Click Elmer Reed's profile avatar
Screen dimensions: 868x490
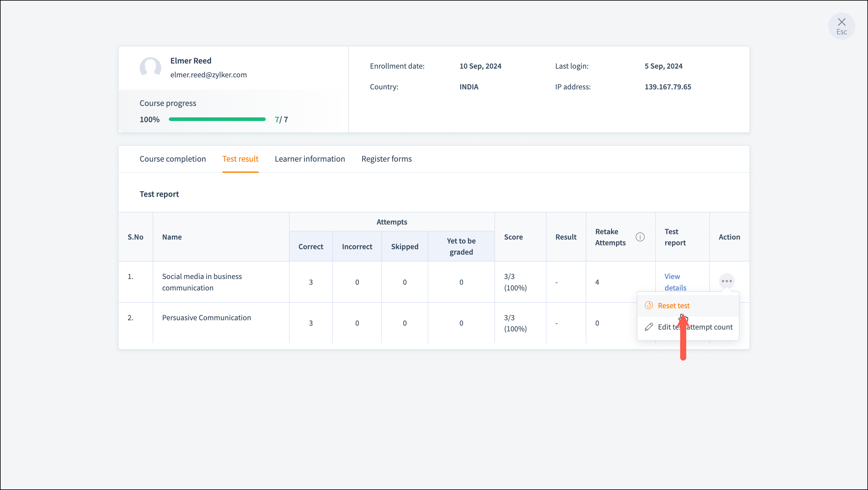[150, 67]
